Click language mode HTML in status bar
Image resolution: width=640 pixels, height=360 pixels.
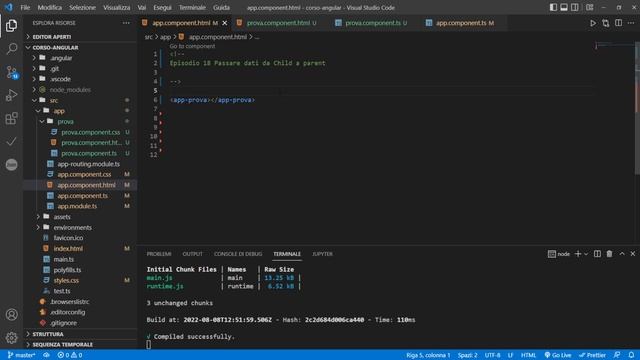click(x=528, y=355)
